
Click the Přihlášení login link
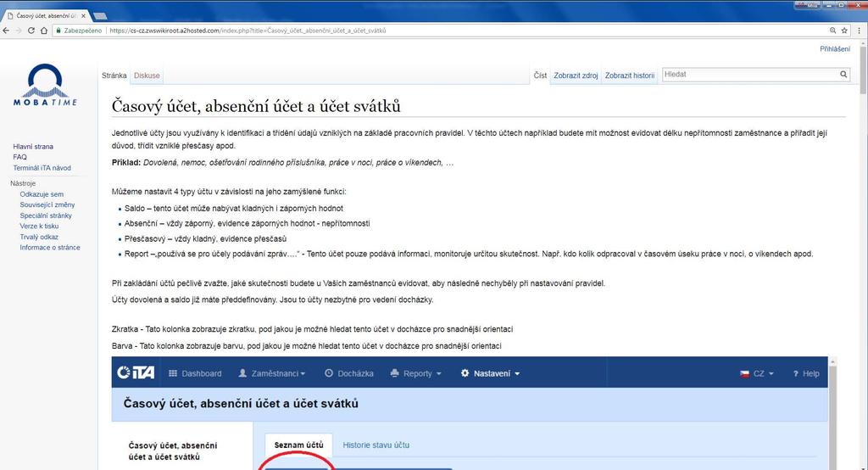click(x=835, y=48)
